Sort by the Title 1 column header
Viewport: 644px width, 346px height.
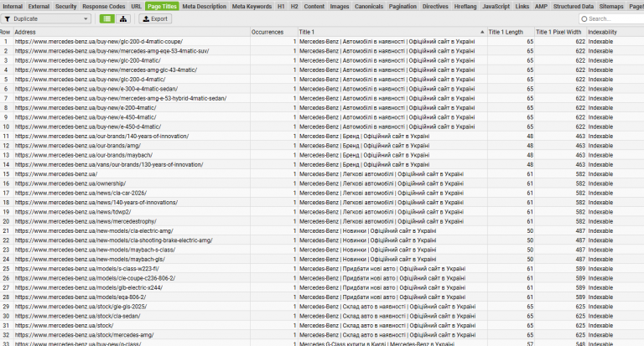coord(392,32)
